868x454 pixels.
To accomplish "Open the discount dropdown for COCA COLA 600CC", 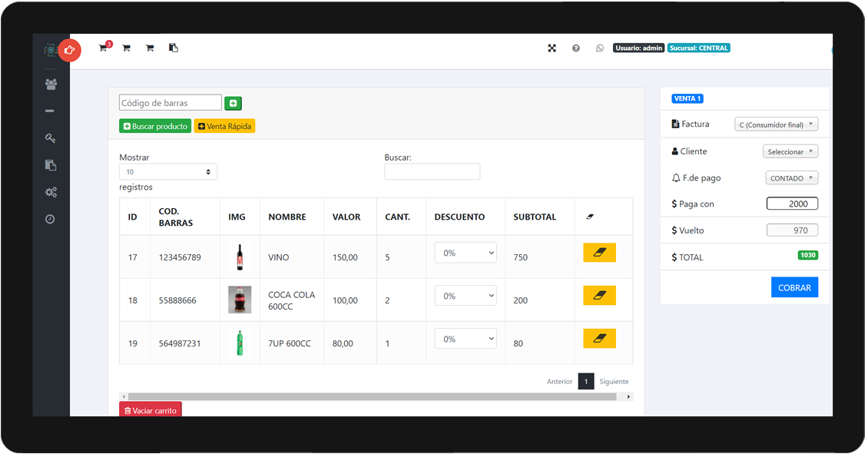I will pyautogui.click(x=465, y=296).
